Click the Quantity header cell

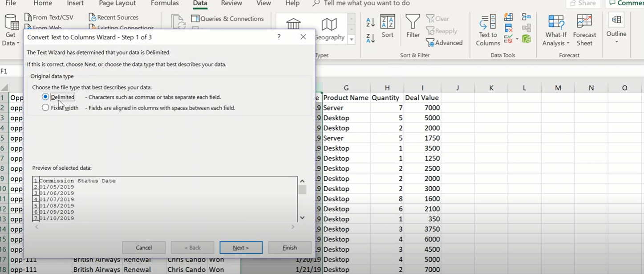[387, 98]
